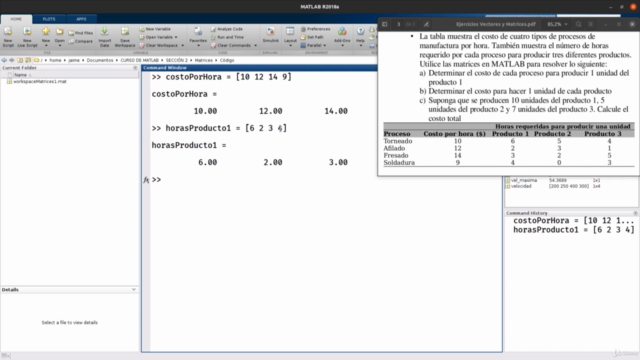Select velocidad variable in Workspace

pos(521,186)
